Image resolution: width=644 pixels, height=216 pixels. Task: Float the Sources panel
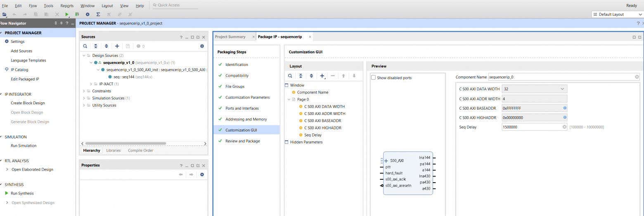click(198, 37)
